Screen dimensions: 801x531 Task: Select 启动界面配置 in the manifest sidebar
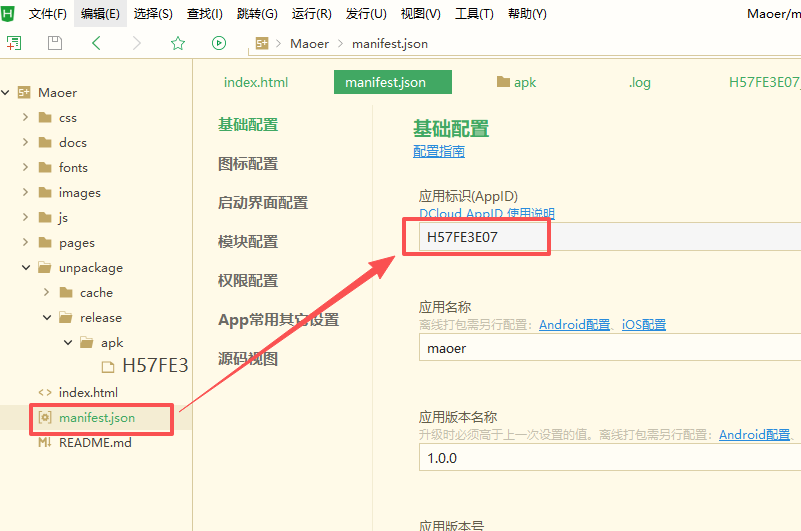pos(263,203)
